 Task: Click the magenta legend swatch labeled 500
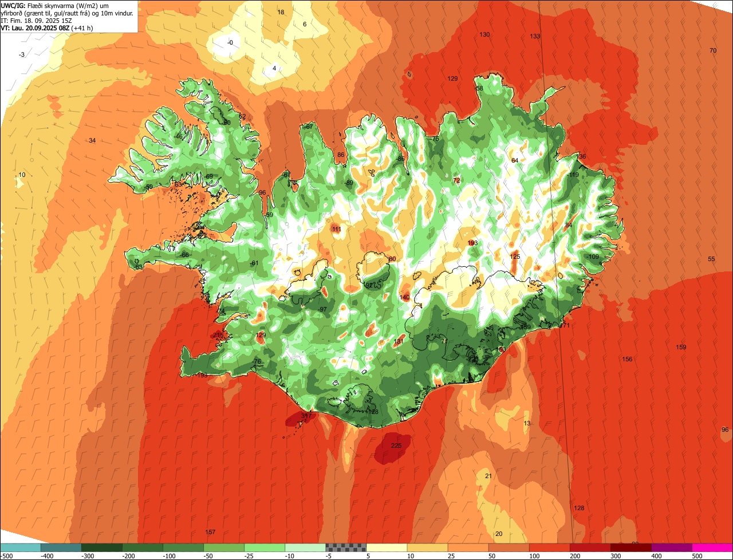pos(712,547)
